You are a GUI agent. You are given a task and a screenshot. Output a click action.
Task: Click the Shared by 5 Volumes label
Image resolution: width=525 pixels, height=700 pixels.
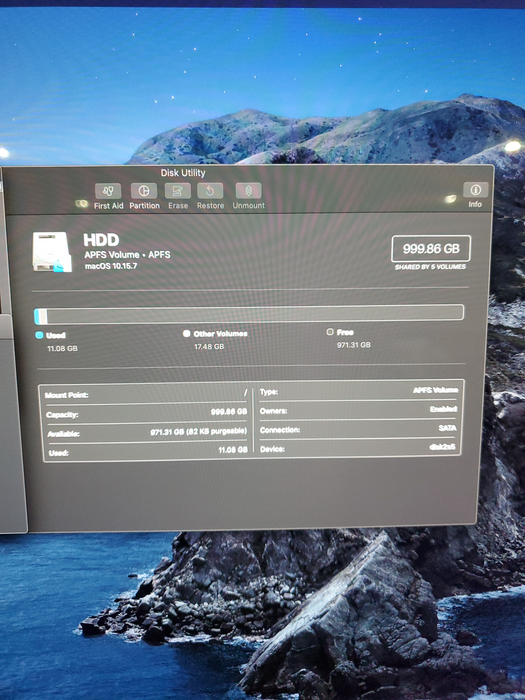coord(430,267)
